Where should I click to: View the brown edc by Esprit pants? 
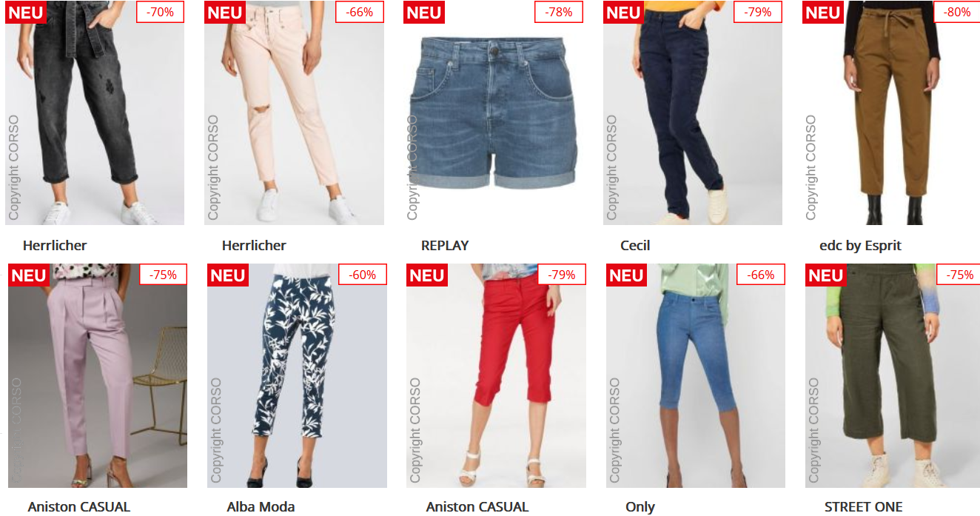coord(892,113)
